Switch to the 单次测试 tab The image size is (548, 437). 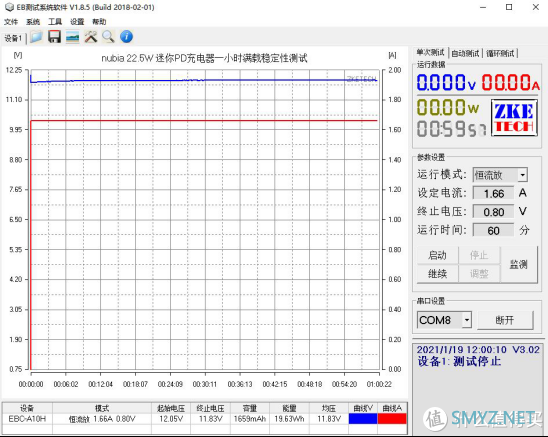(430, 52)
